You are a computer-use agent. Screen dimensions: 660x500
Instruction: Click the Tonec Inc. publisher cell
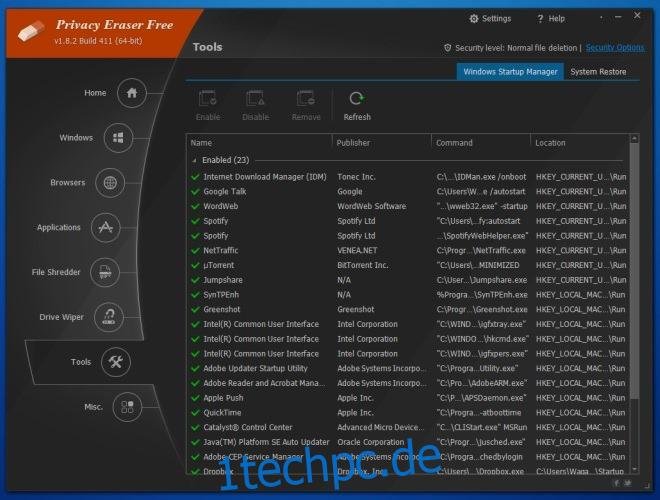point(356,177)
